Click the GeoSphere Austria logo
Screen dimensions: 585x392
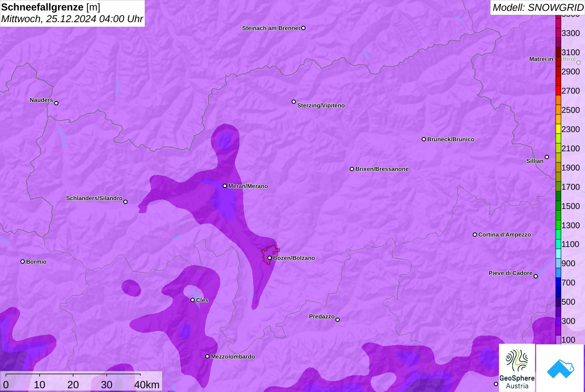coord(517,368)
